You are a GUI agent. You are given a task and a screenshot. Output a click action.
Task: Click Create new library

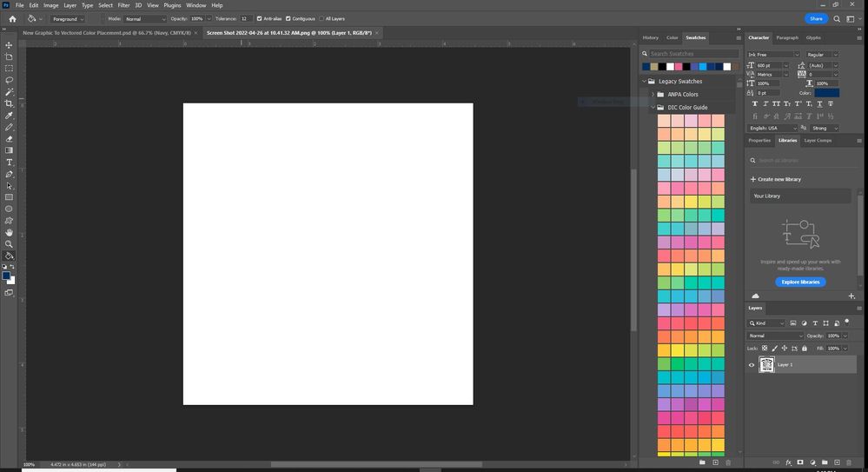pos(776,179)
